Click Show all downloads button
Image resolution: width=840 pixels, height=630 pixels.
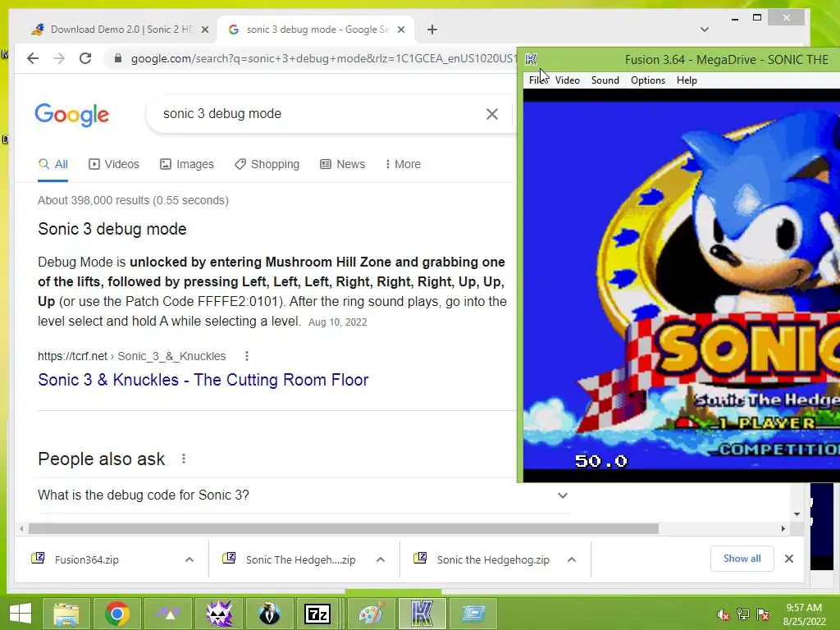click(x=742, y=559)
